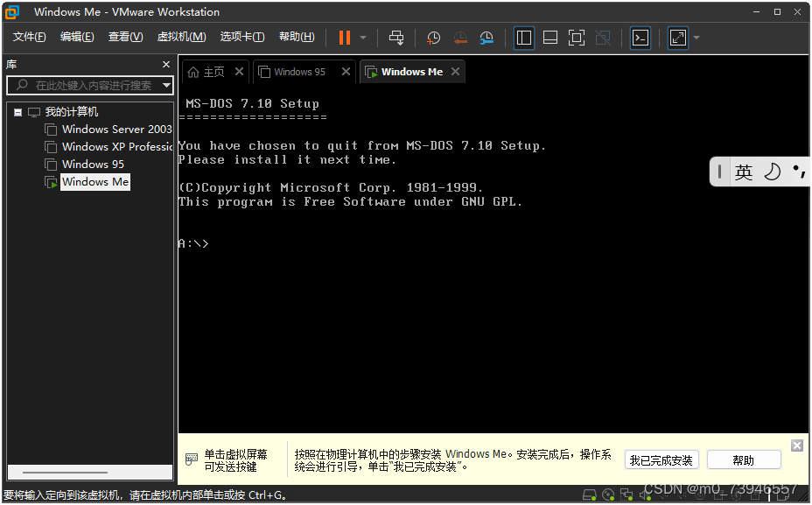This screenshot has height=505, width=812.
Task: Take a snapshot of this virtual machine
Action: click(x=433, y=38)
